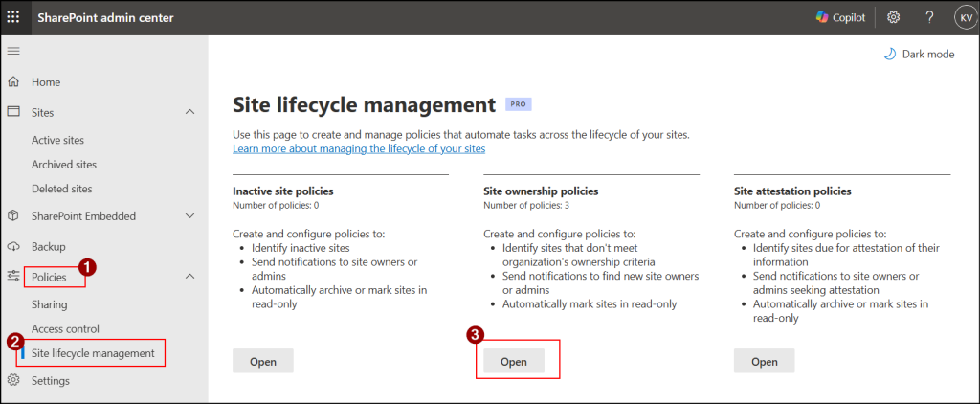Click the Dark mode moon icon
The height and width of the screenshot is (404, 980).
coord(890,55)
